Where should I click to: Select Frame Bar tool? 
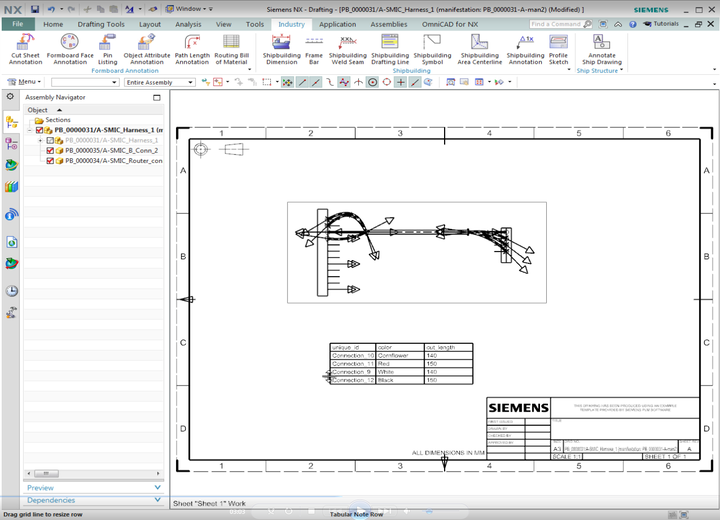point(314,49)
